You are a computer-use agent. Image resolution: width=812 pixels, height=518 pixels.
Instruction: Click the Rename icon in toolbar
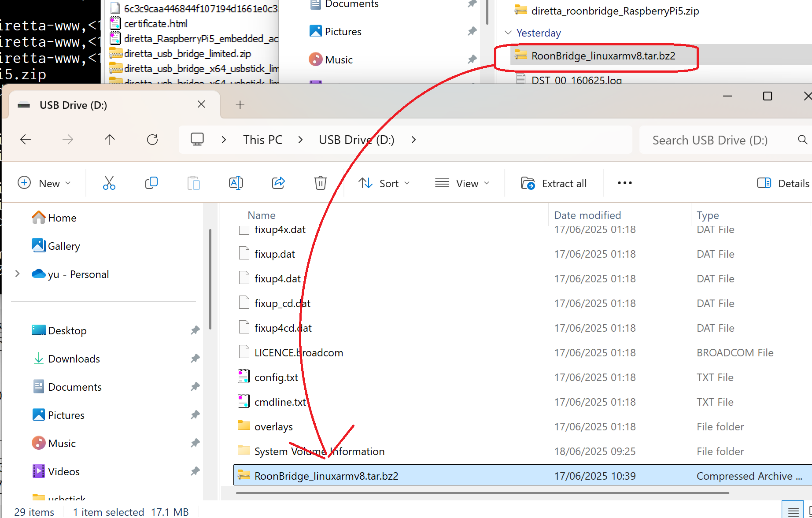pos(236,183)
